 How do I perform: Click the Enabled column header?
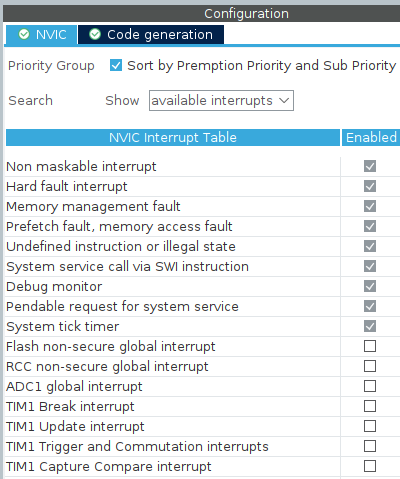[x=371, y=137]
